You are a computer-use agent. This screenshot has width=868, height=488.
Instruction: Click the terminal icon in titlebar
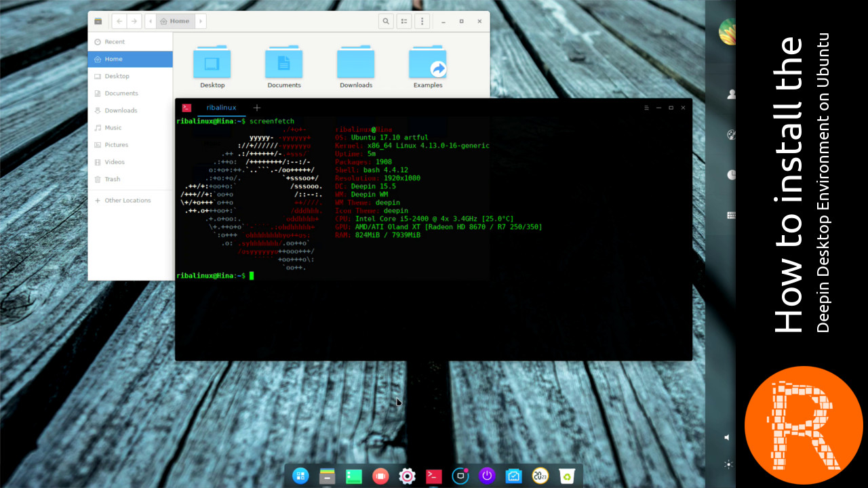[186, 108]
